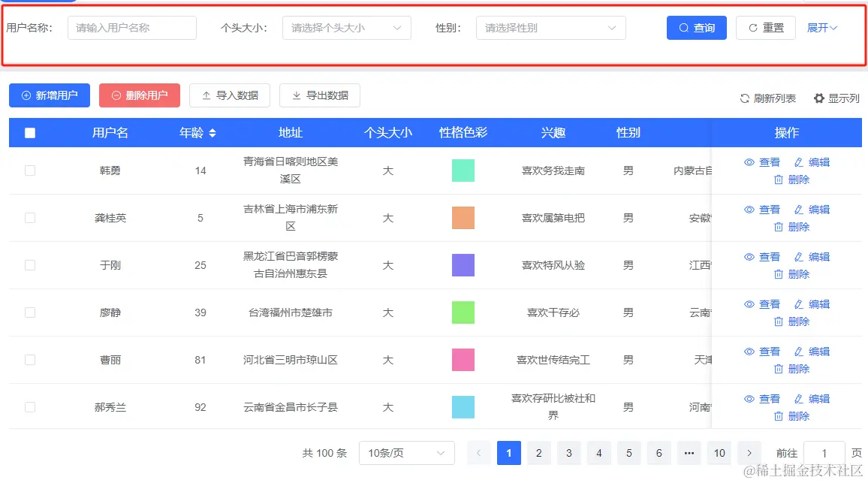Go to pagination page 2
This screenshot has width=868, height=483.
(538, 453)
